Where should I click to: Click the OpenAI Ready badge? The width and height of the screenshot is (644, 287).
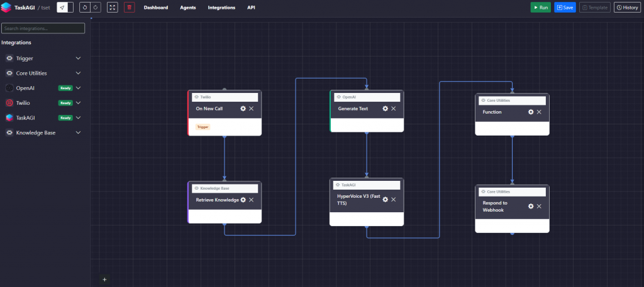coord(65,88)
